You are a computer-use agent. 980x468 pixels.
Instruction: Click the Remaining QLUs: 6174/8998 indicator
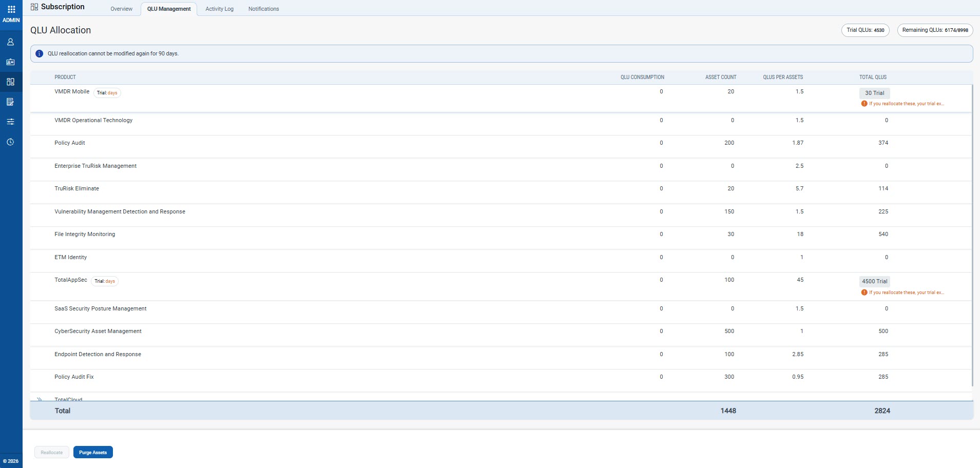(935, 30)
